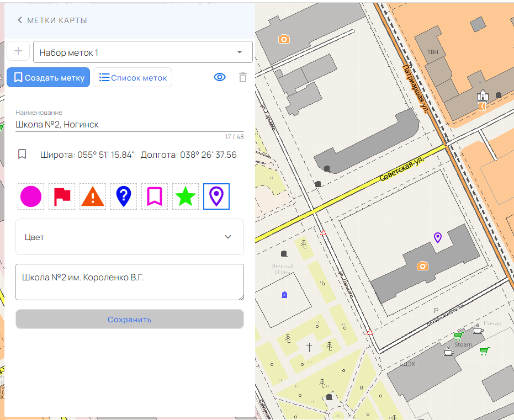Go back using the 'МЕТКИ КАРТЫ' arrow
The image size is (514, 420).
(20, 20)
